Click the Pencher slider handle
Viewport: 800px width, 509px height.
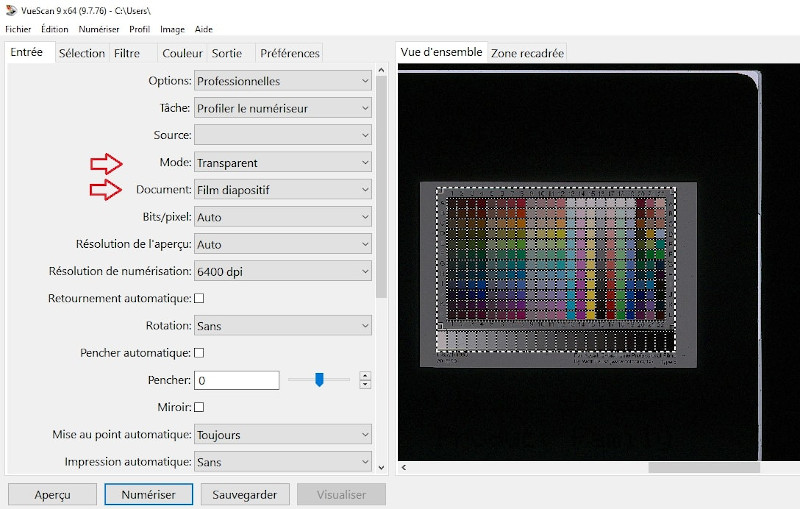319,380
